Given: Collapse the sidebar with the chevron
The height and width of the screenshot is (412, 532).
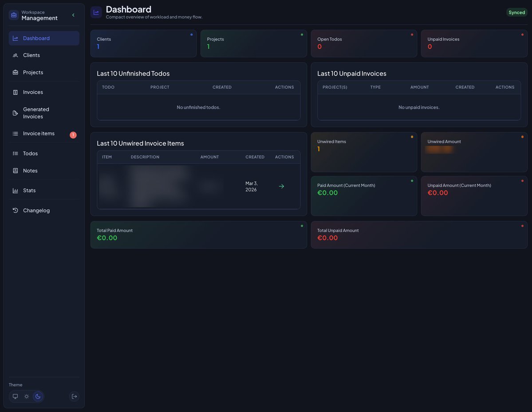Looking at the screenshot, I should click(73, 15).
